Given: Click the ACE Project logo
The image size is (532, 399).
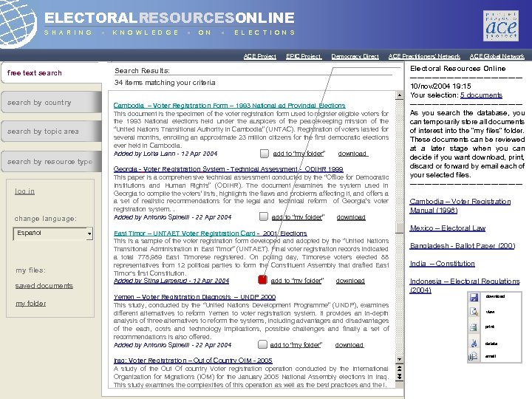Looking at the screenshot, I should click(501, 26).
